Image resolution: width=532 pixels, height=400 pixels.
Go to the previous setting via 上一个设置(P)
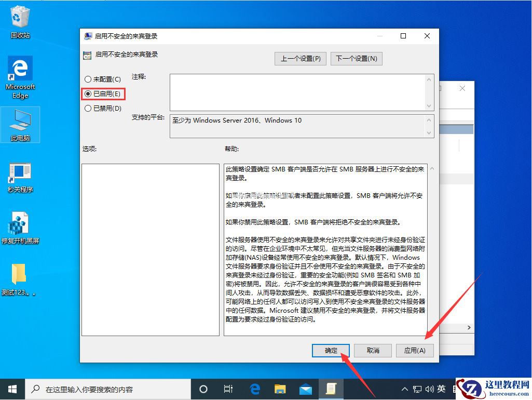click(300, 58)
